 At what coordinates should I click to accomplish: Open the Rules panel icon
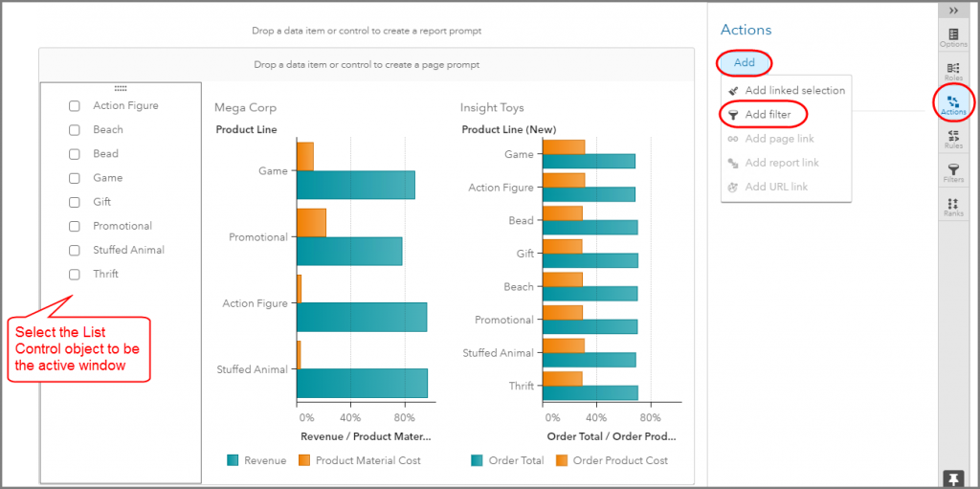pyautogui.click(x=953, y=139)
